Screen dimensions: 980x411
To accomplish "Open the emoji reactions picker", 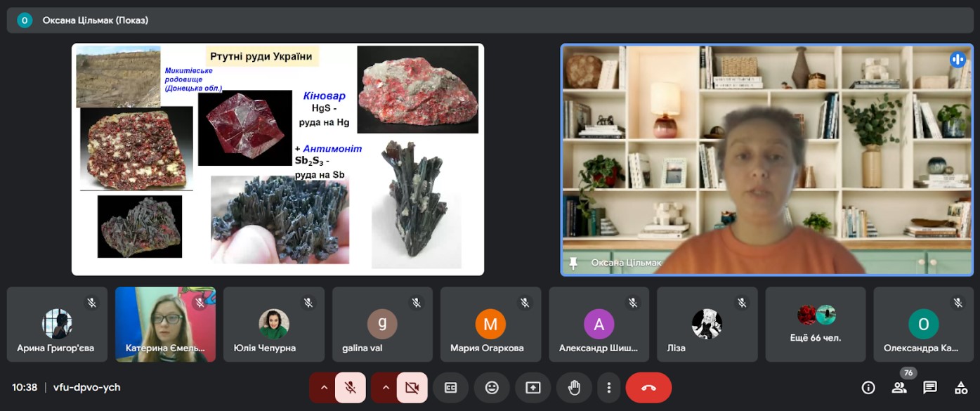I will pos(492,388).
